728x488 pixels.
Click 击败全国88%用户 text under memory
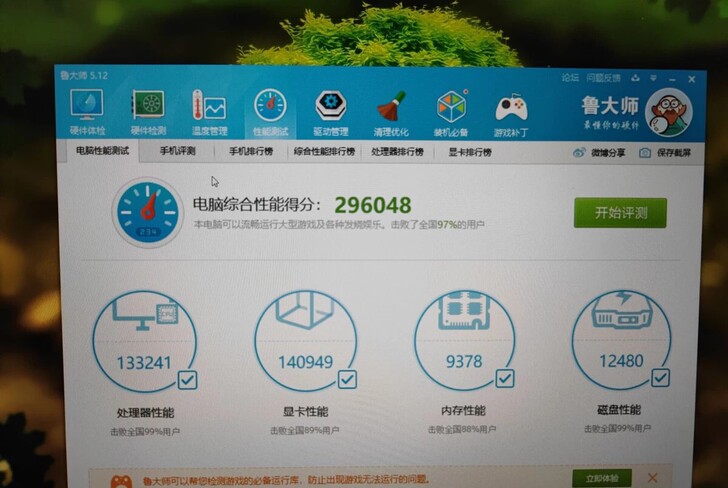click(462, 429)
